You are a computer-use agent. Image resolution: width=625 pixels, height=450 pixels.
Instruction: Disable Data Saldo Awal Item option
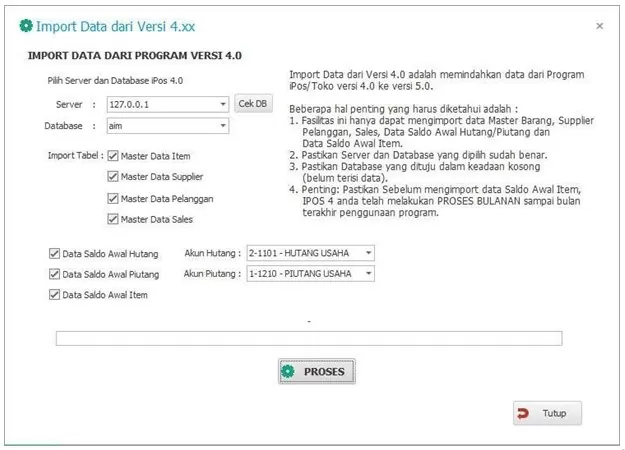[54, 294]
